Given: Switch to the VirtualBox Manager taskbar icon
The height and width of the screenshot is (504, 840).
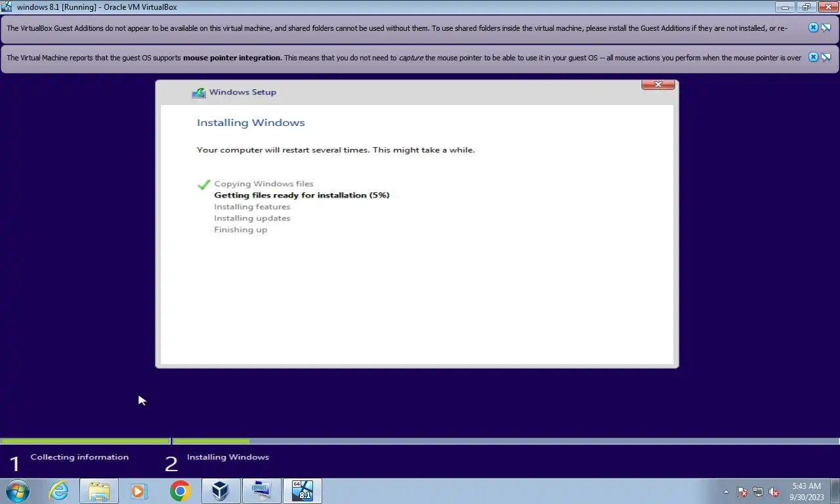Looking at the screenshot, I should (x=220, y=491).
